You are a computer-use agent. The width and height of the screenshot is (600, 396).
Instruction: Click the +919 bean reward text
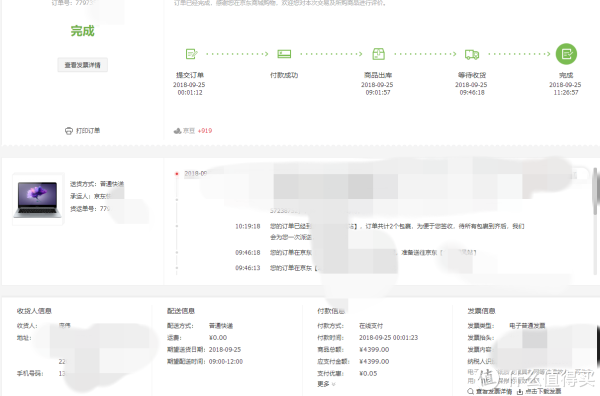point(205,131)
